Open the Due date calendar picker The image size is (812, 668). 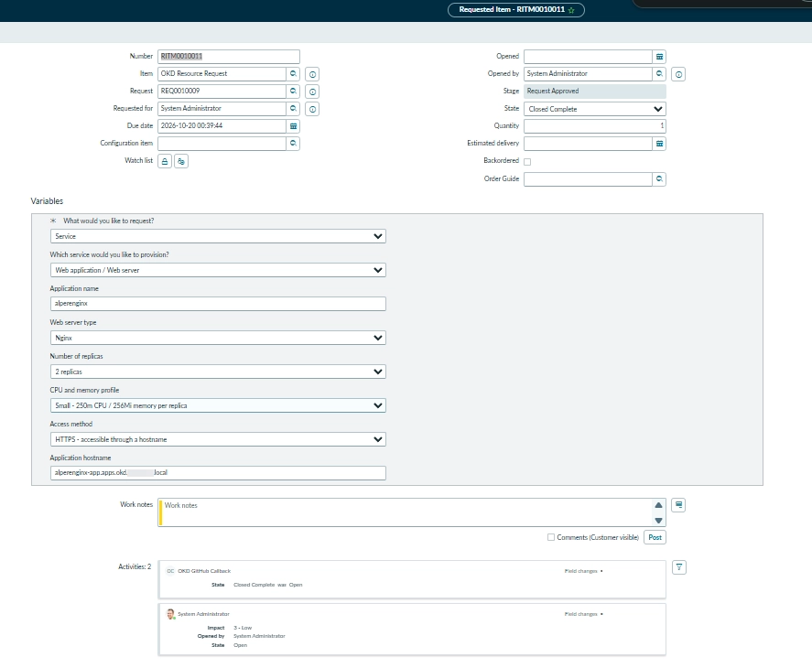pyautogui.click(x=293, y=126)
